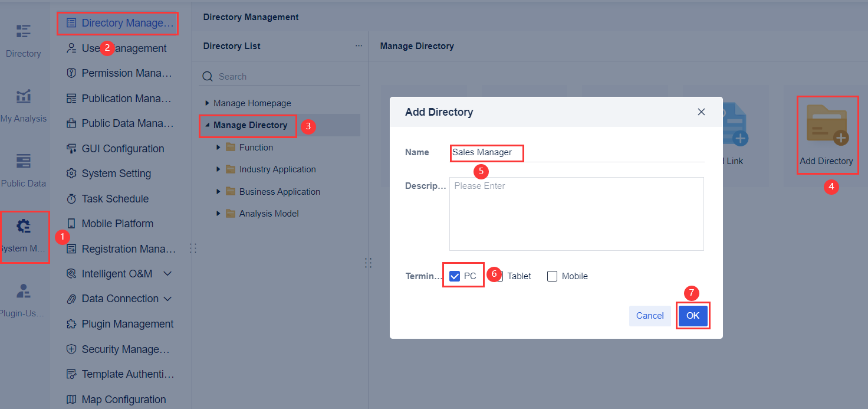Expand the Analysis Model folder arrow

coord(218,214)
